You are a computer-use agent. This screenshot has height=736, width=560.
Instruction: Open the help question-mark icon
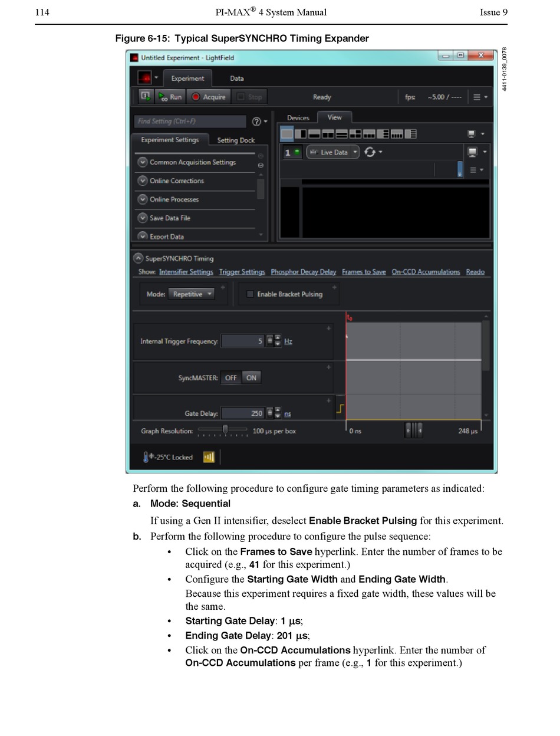coord(256,121)
